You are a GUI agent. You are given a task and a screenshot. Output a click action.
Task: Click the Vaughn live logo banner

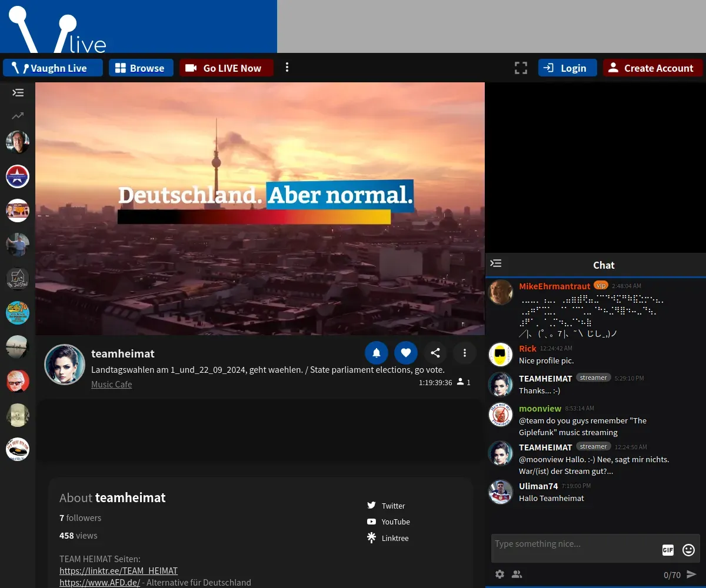click(x=138, y=26)
